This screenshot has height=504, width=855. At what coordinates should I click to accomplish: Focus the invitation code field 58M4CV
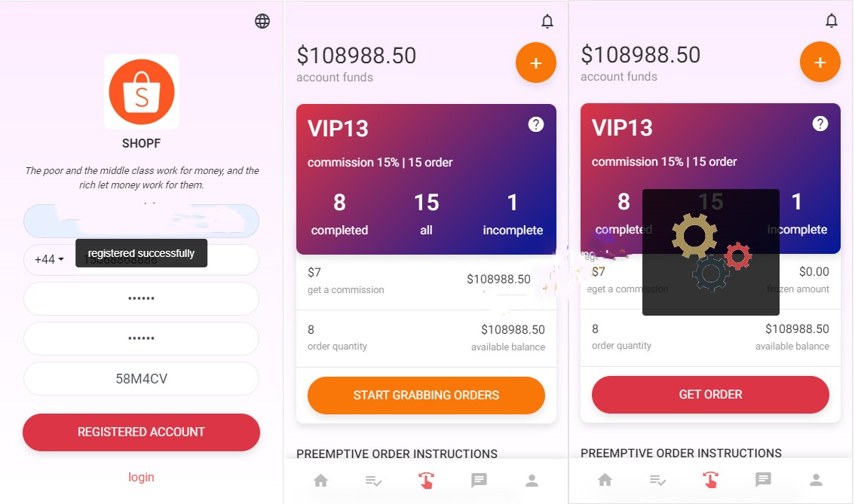click(141, 378)
